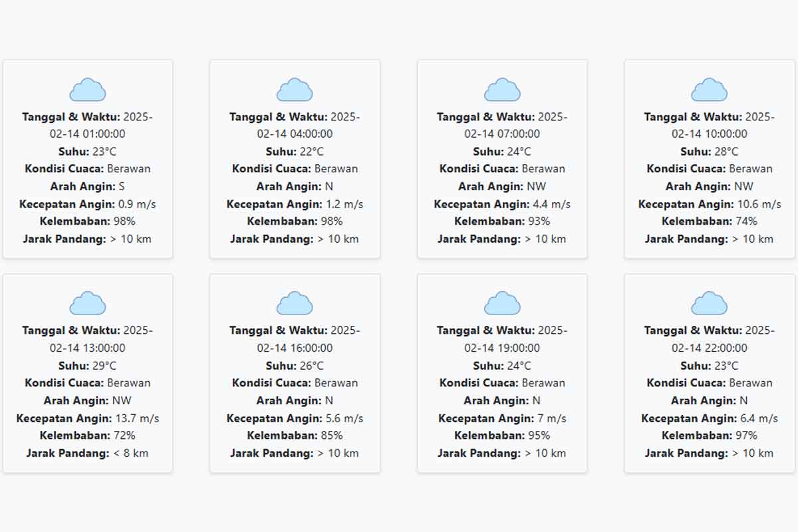Select the date text 02-14 19:00:00
The image size is (798, 532).
click(502, 348)
